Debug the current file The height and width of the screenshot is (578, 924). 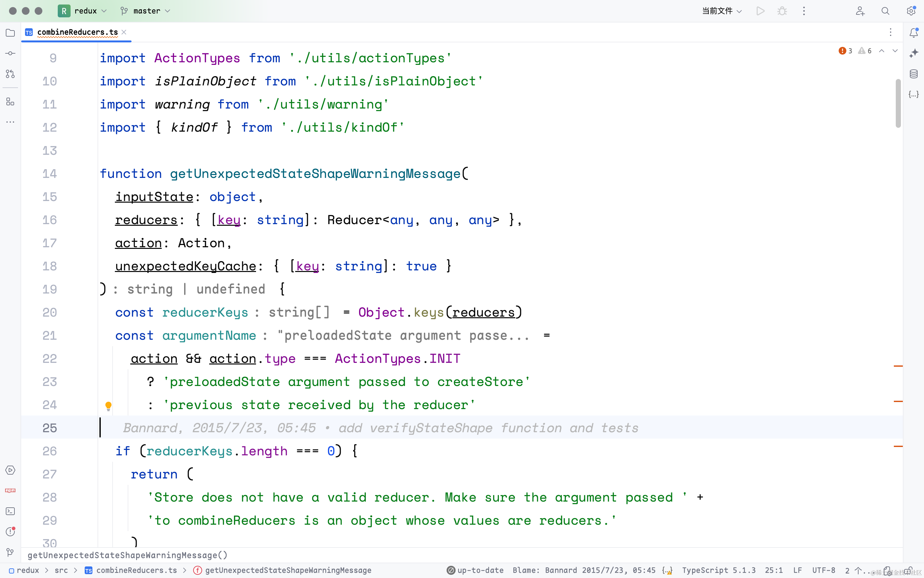[x=782, y=11]
